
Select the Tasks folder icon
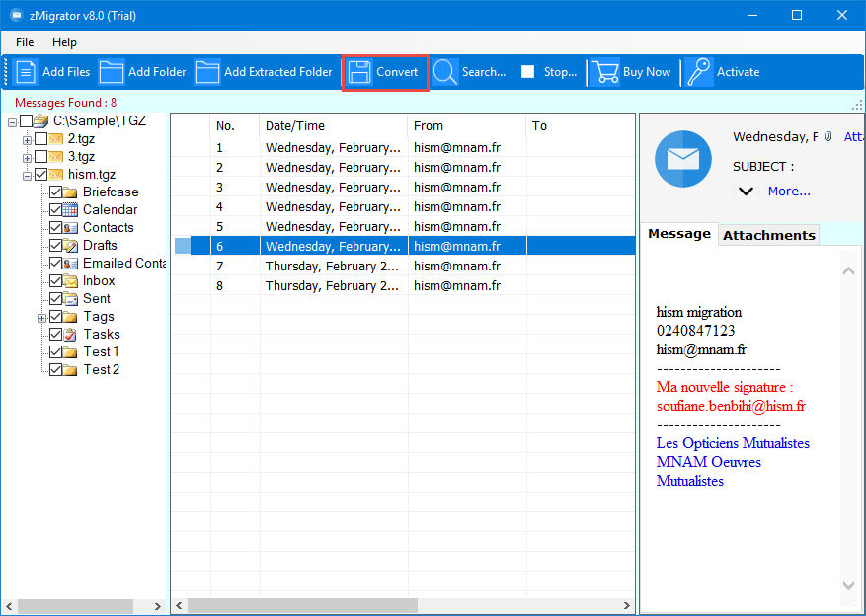[69, 334]
